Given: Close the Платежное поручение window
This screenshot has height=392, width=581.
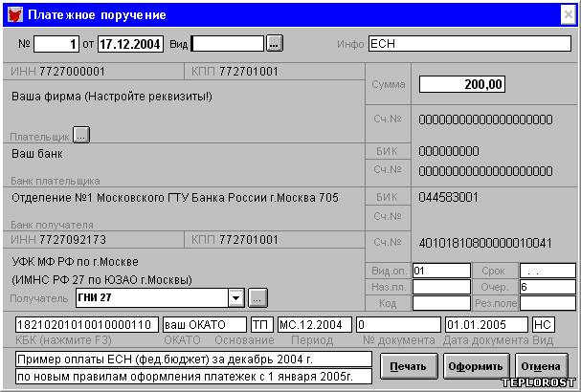Looking at the screenshot, I should (x=567, y=15).
